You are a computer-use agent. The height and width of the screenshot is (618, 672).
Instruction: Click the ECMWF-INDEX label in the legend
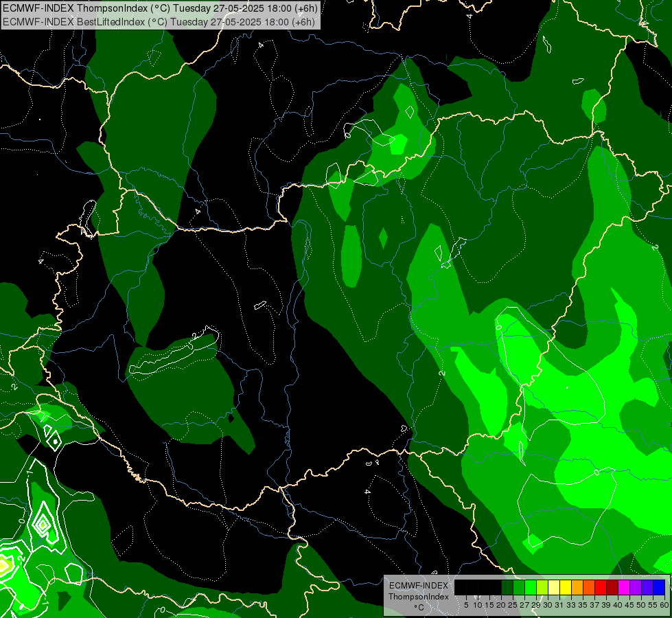(419, 586)
